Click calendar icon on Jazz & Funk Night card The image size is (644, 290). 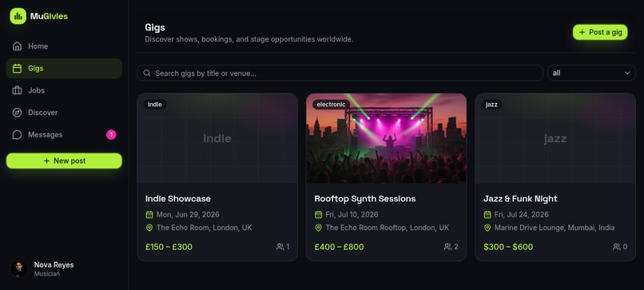(x=487, y=214)
